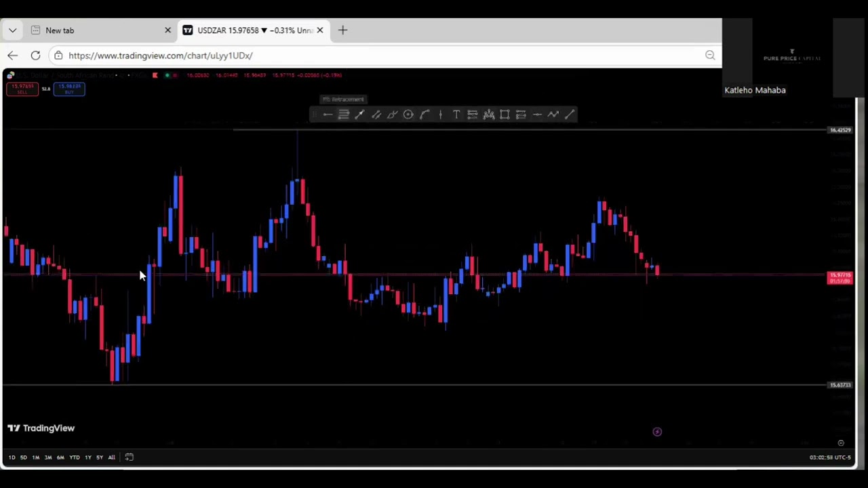The width and height of the screenshot is (868, 488).
Task: Select the long position tool
Action: pos(521,115)
